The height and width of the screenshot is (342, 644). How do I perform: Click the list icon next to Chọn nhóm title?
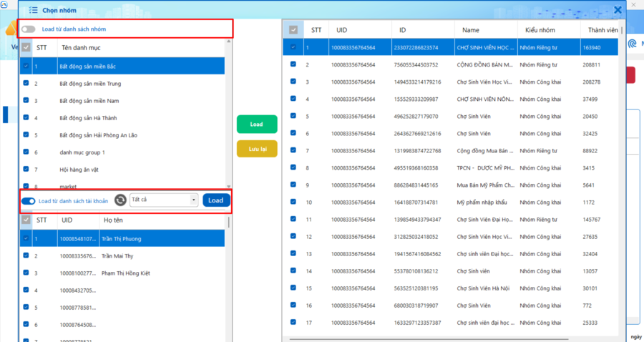33,10
